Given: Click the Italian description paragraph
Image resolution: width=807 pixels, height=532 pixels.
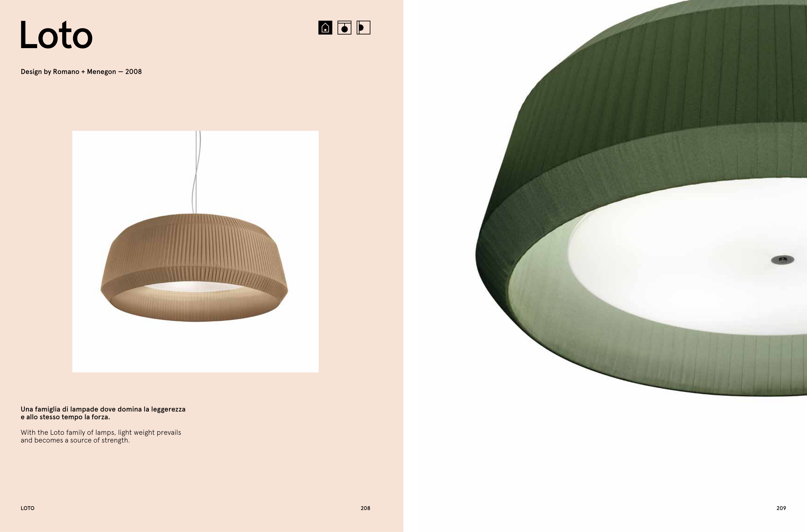Looking at the screenshot, I should 103,413.
